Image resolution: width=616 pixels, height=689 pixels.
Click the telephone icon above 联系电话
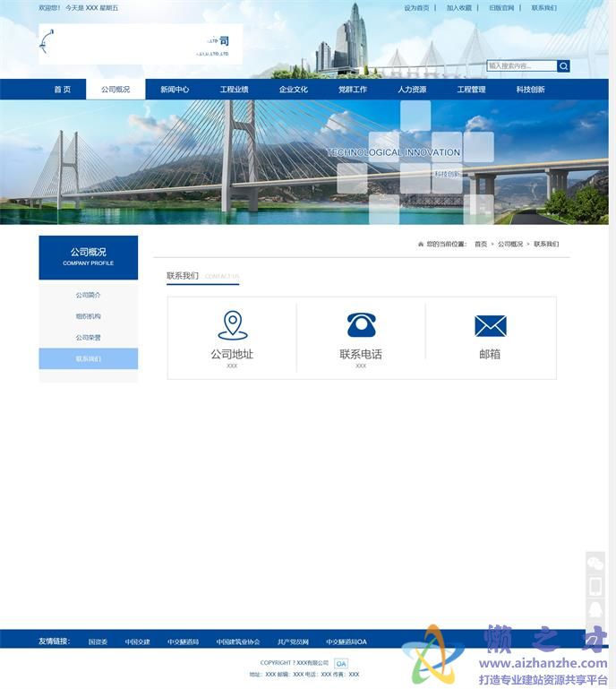pyautogui.click(x=361, y=324)
